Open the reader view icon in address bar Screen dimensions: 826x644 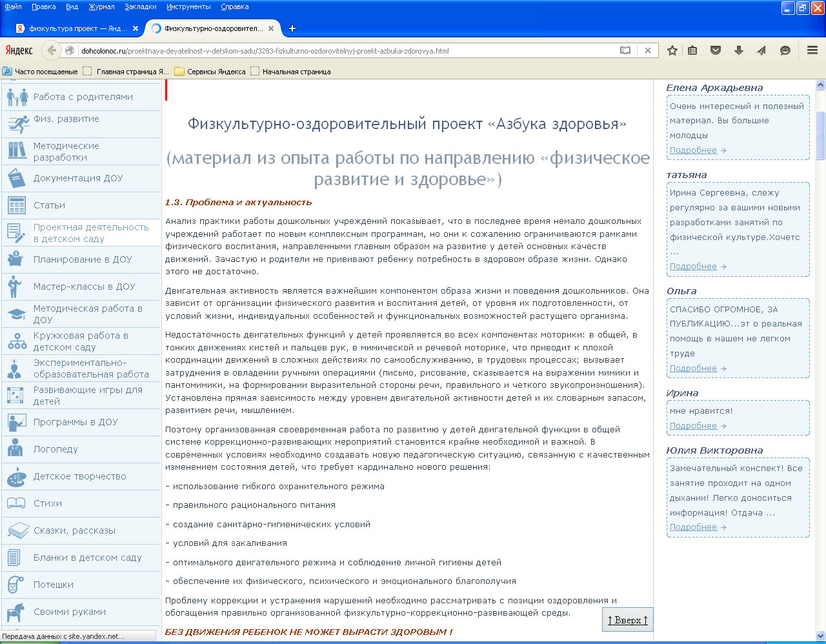pyautogui.click(x=625, y=50)
